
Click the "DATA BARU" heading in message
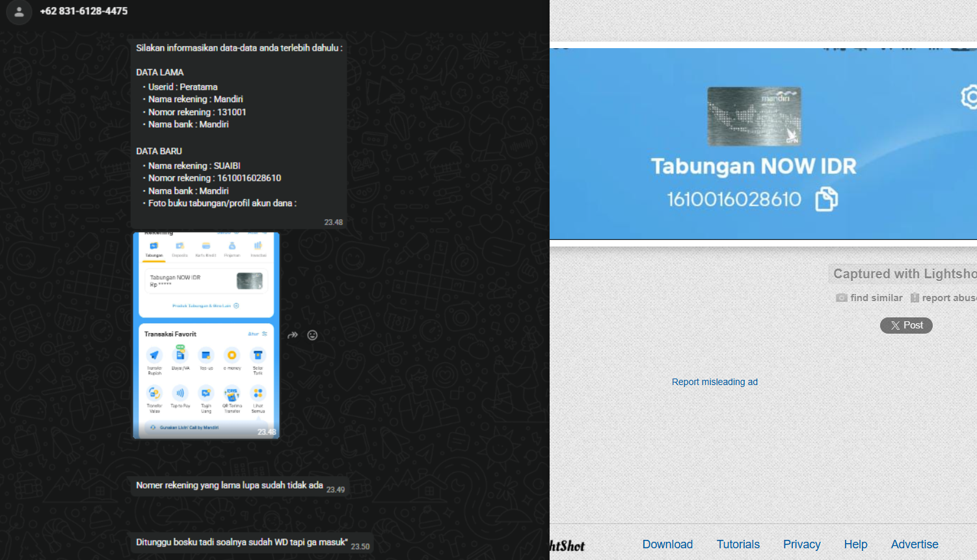(x=159, y=151)
